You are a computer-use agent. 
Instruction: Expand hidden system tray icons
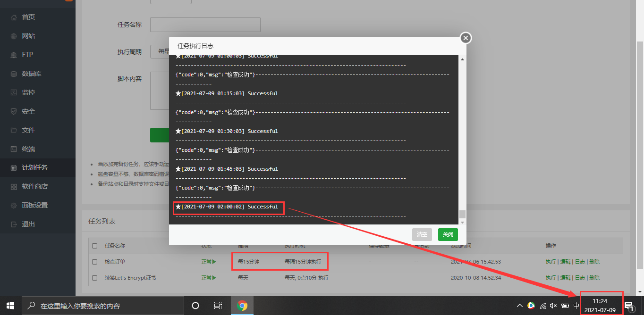click(520, 306)
